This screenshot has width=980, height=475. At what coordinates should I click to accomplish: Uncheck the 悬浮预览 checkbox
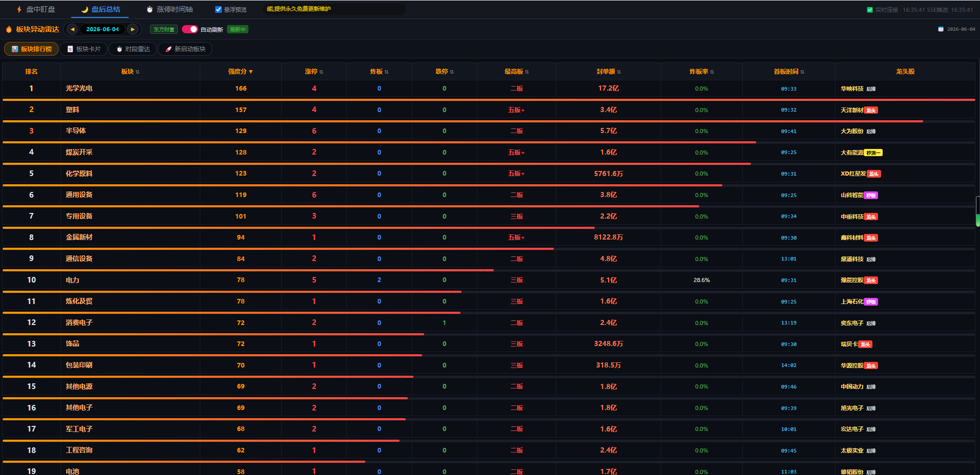(x=218, y=9)
